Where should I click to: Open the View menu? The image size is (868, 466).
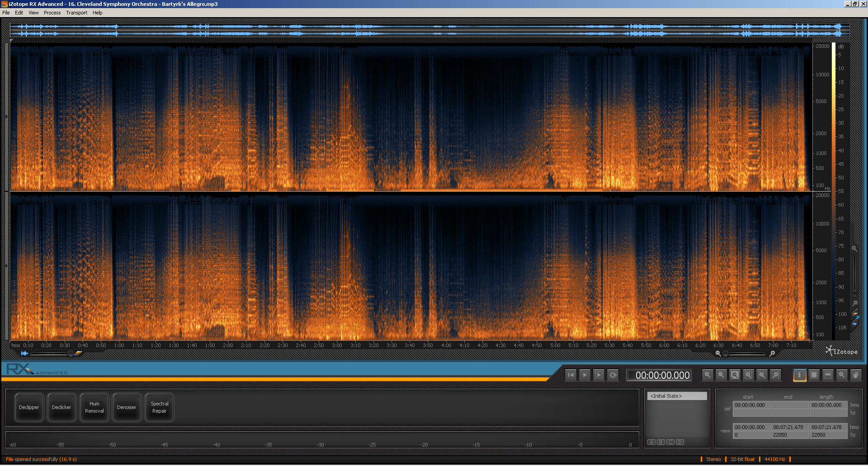pyautogui.click(x=33, y=13)
